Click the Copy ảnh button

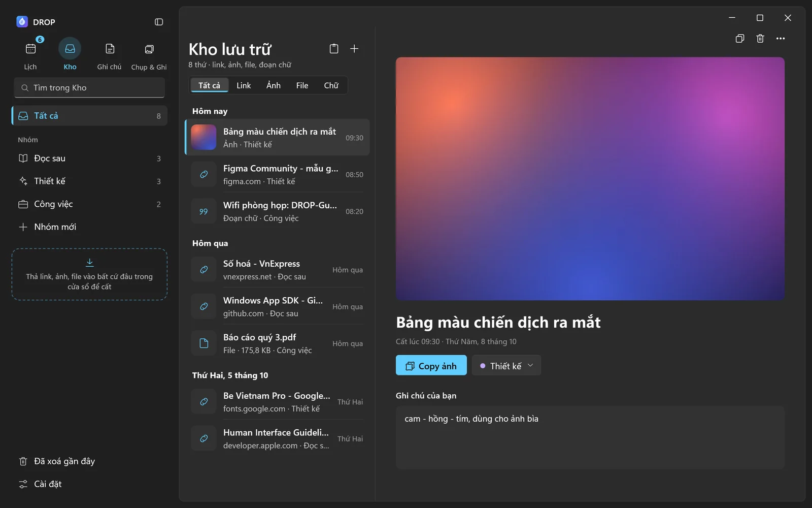[431, 365]
